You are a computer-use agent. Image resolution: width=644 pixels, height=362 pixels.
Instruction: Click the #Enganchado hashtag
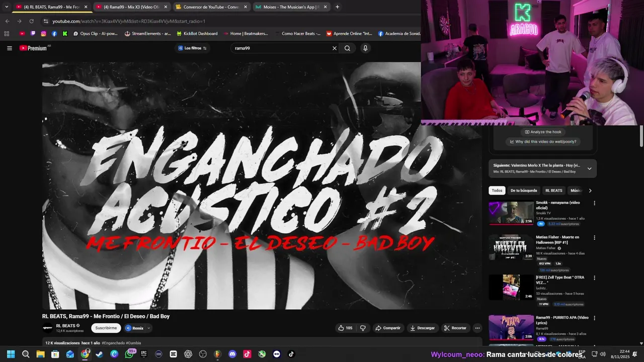point(113,343)
